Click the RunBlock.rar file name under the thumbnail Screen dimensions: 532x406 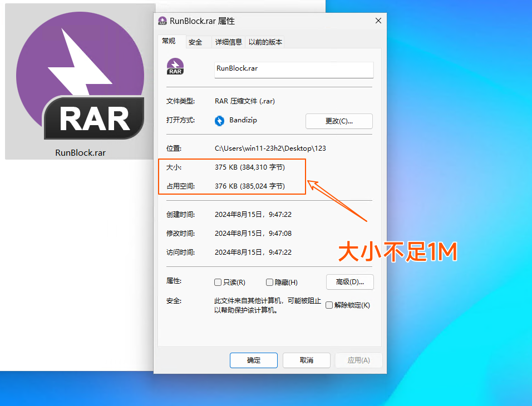click(x=80, y=153)
